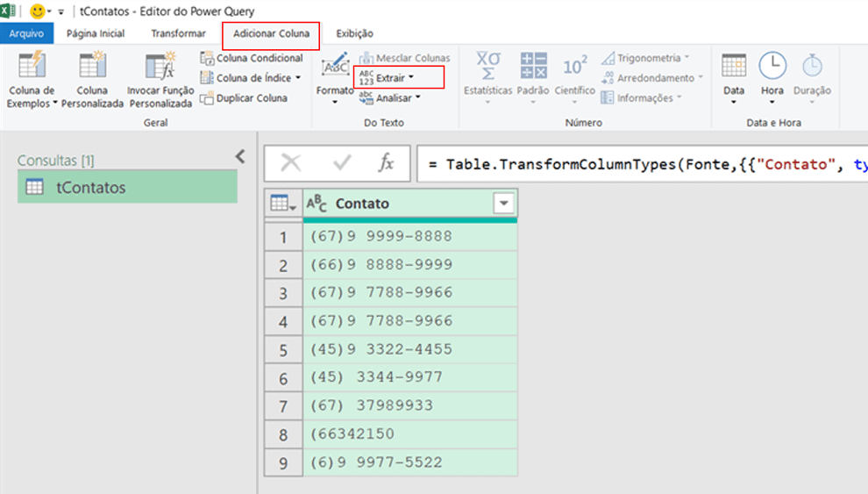Open the Data calendar icon
The height and width of the screenshot is (494, 868).
734,67
